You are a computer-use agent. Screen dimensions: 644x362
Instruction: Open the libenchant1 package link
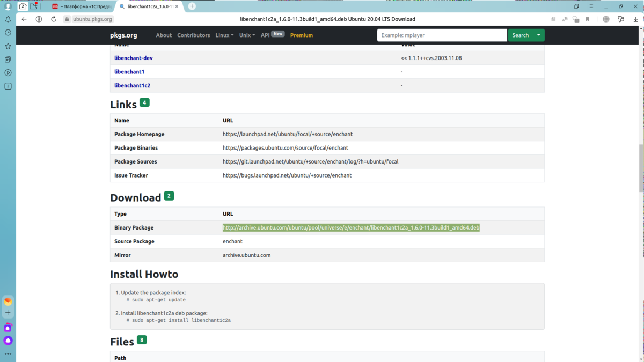click(129, 72)
